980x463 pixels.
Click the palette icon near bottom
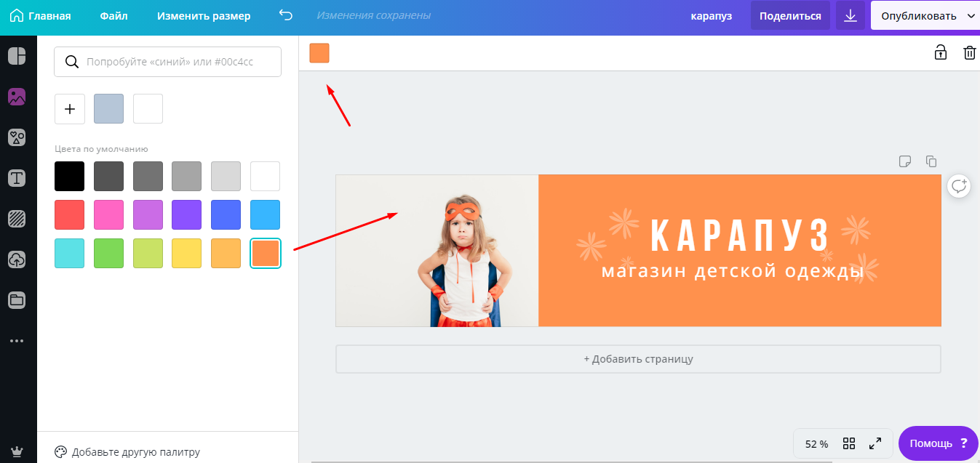tap(61, 451)
